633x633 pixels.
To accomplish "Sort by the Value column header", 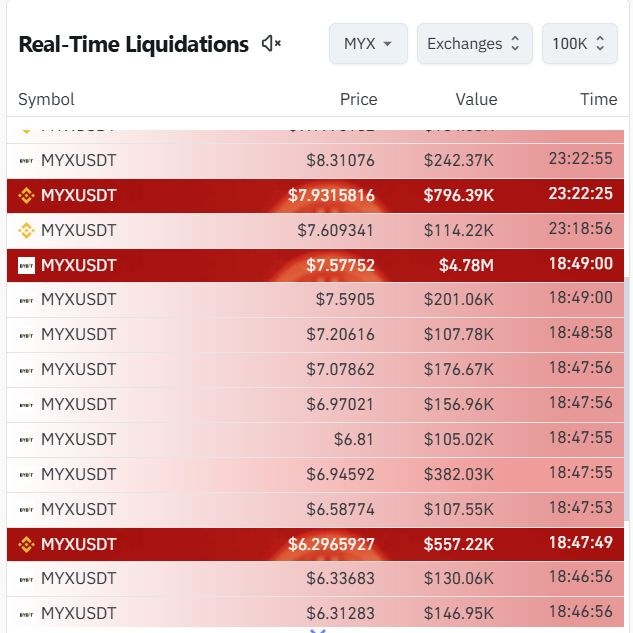I will coord(476,99).
